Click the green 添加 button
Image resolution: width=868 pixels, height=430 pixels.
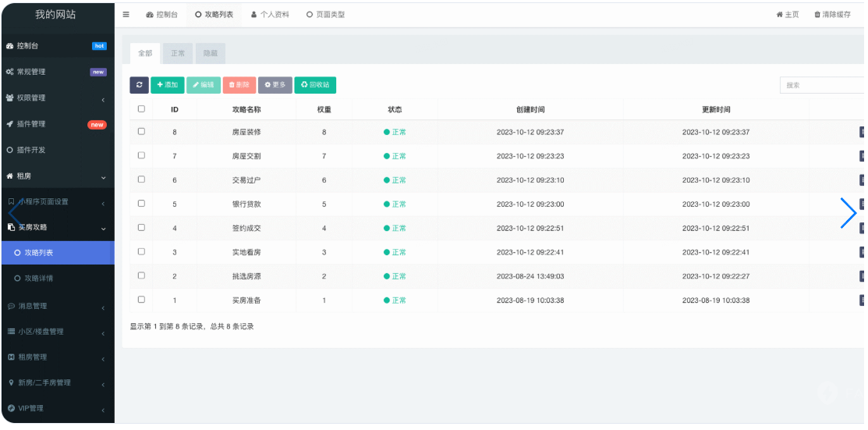[167, 84]
